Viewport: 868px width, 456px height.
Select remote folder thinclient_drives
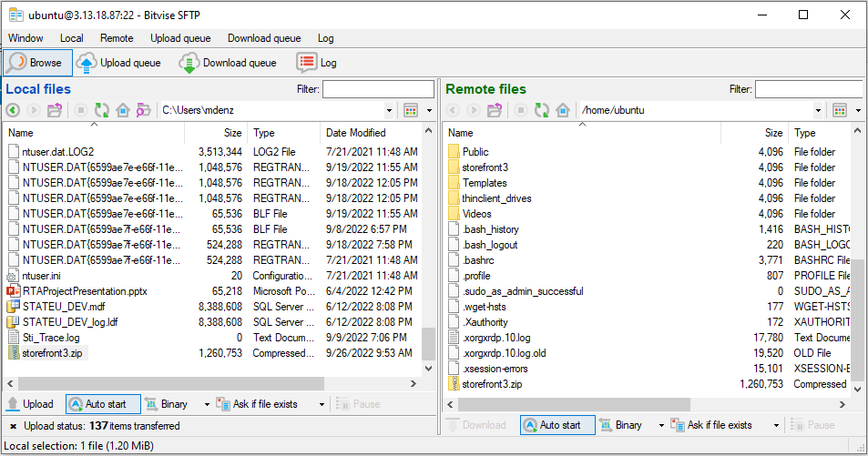(x=496, y=198)
